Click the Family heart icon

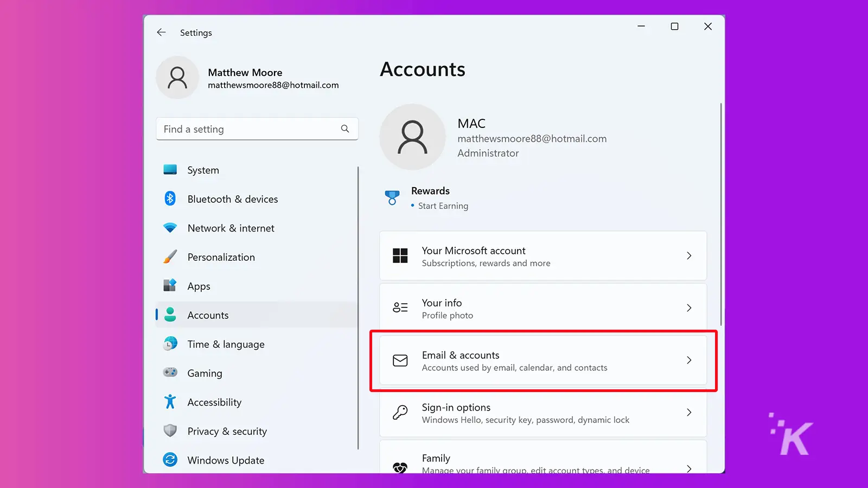(400, 467)
